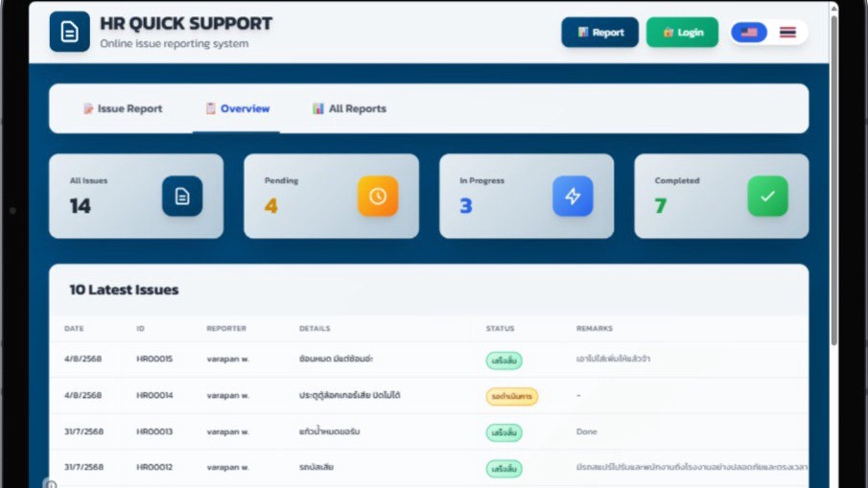Screen dimensions: 868x488
Task: Click the green checkmark Completed icon
Action: point(767,196)
